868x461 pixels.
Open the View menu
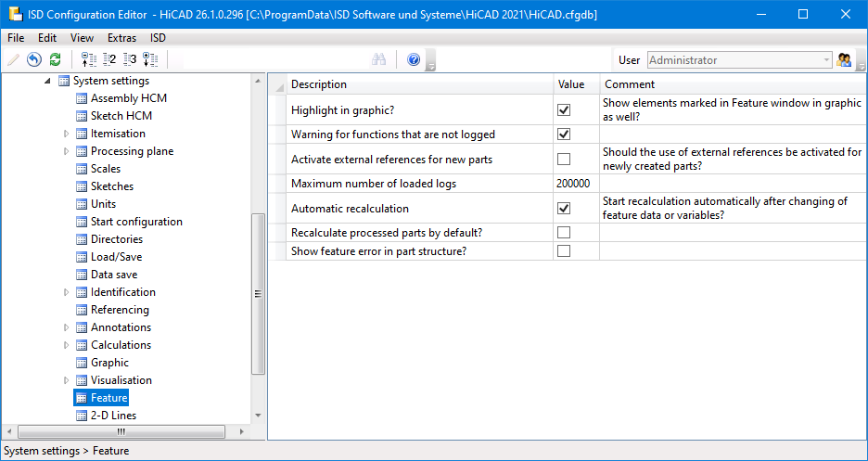[x=82, y=38]
